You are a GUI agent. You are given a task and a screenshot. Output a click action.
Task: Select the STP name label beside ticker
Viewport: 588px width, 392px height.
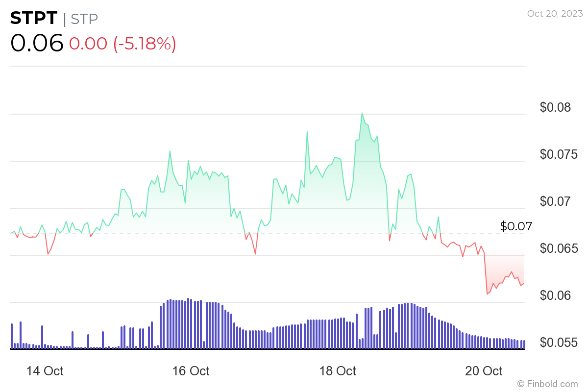click(x=84, y=19)
